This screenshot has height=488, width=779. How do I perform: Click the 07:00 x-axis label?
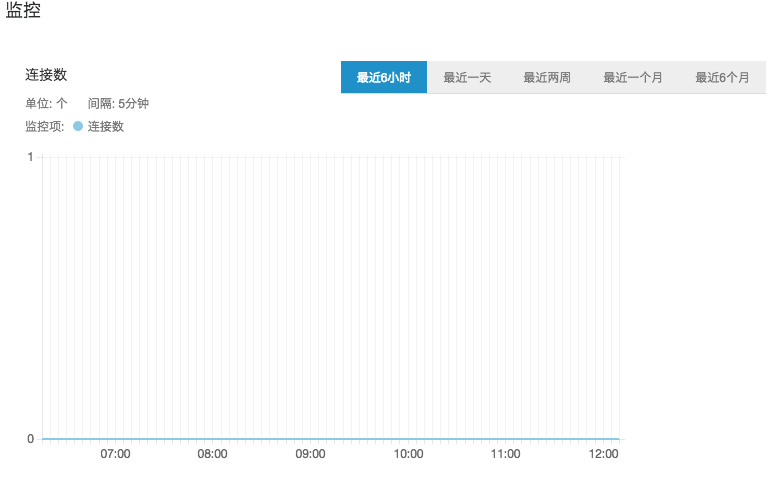(x=115, y=454)
